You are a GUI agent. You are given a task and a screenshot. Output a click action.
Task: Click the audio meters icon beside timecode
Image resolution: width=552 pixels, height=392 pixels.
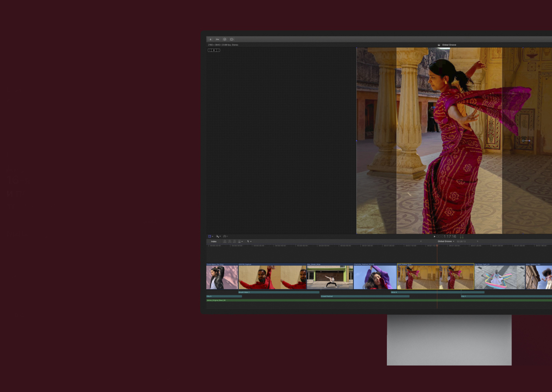click(x=462, y=237)
